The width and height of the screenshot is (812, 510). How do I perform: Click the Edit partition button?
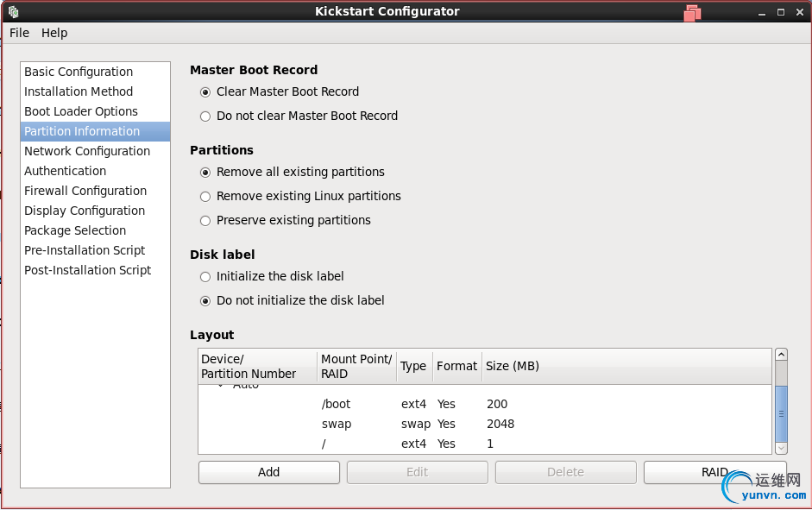[418, 472]
